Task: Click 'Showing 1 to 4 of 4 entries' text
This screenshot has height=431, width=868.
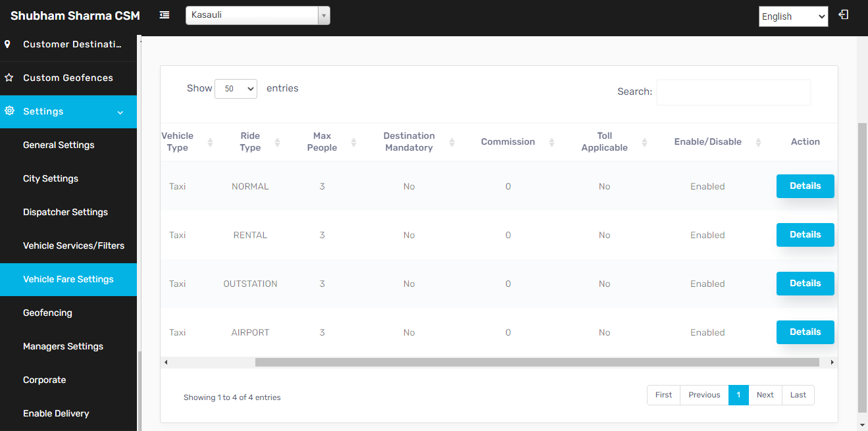Action: [x=232, y=397]
